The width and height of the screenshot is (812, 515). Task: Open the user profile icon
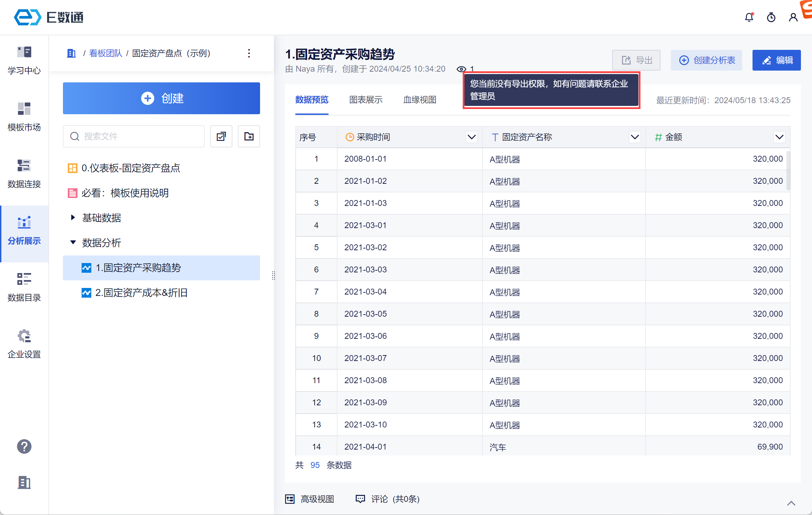[x=793, y=17]
